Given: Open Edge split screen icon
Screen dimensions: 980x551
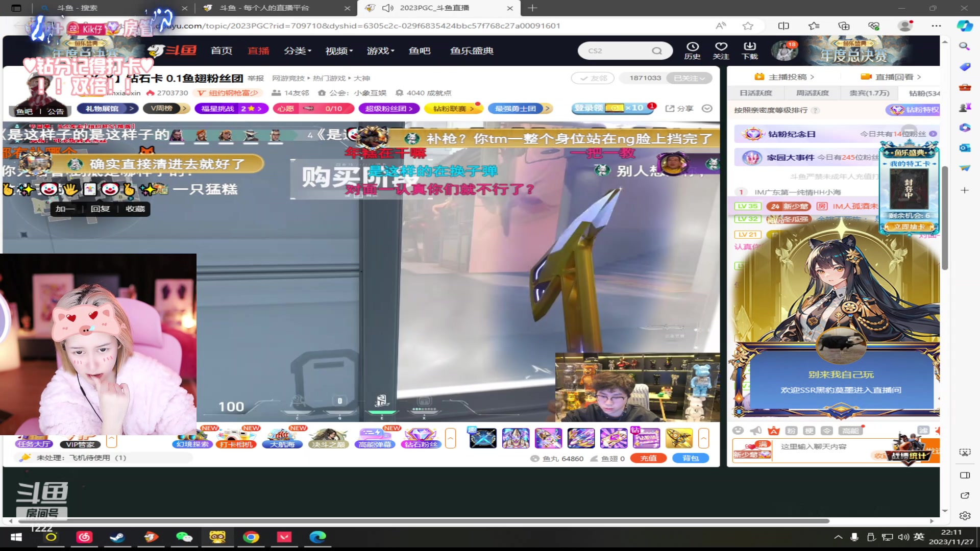Looking at the screenshot, I should click(783, 26).
